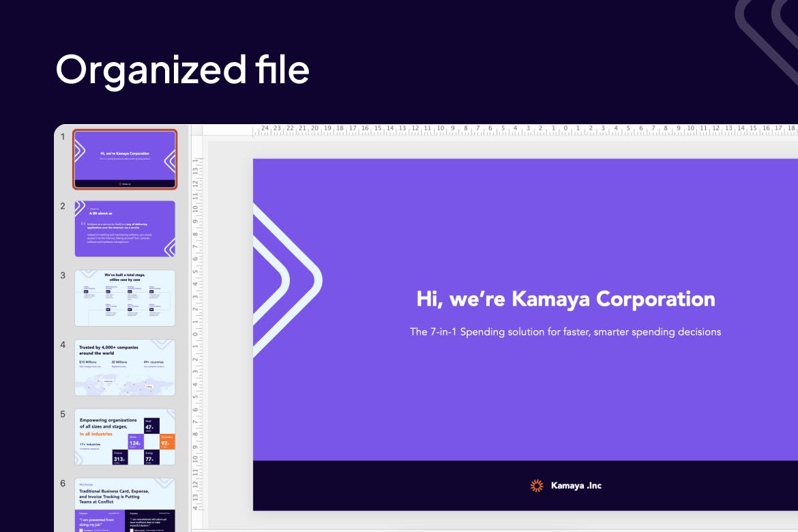
Task: Click the horizontal ruler at the 0 mark
Action: click(565, 128)
